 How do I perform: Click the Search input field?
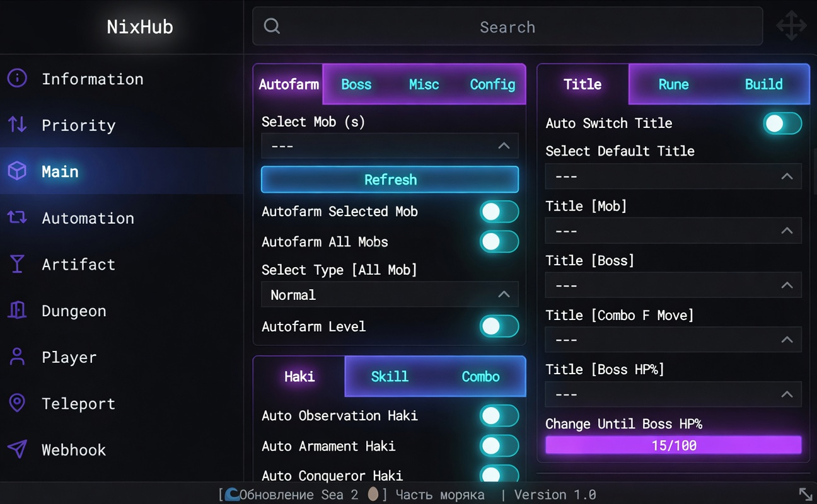click(507, 27)
